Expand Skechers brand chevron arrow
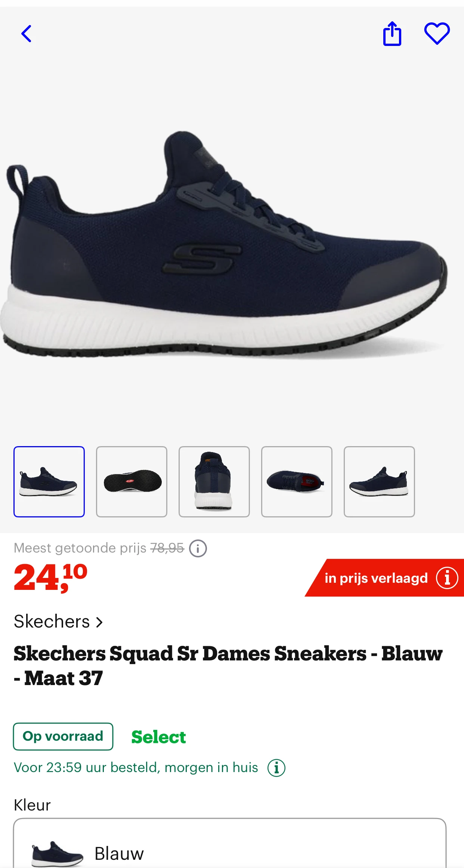The height and width of the screenshot is (868, 464). [x=99, y=622]
